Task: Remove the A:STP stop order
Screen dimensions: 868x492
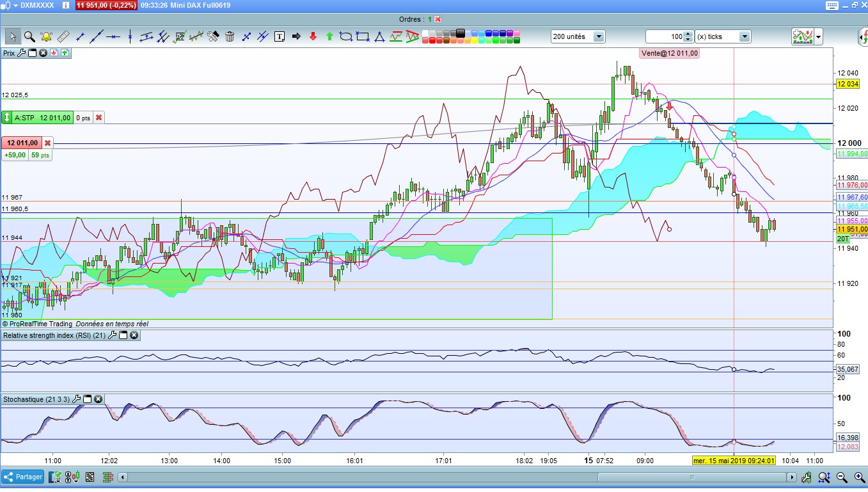Action: pyautogui.click(x=99, y=118)
